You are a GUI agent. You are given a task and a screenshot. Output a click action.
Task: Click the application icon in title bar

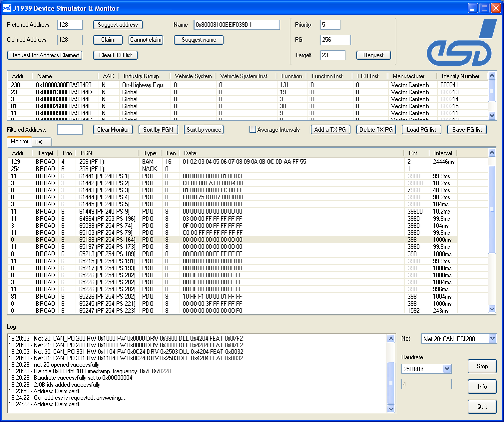tap(7, 8)
